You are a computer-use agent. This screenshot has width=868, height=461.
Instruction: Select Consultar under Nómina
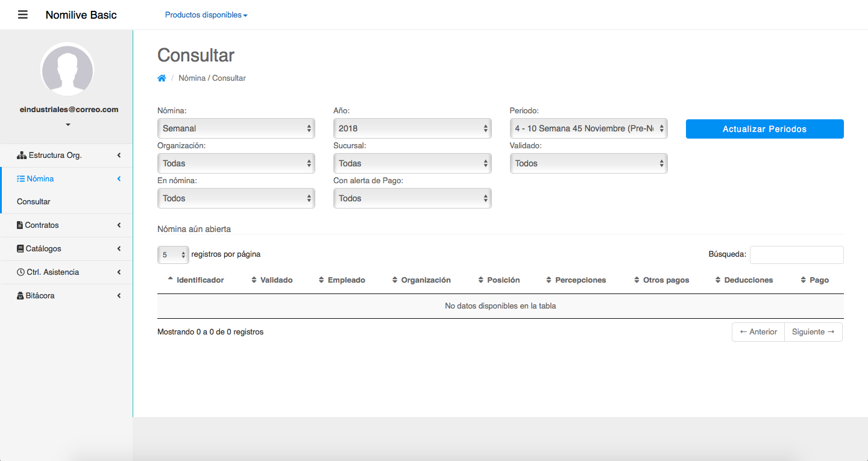pyautogui.click(x=34, y=202)
